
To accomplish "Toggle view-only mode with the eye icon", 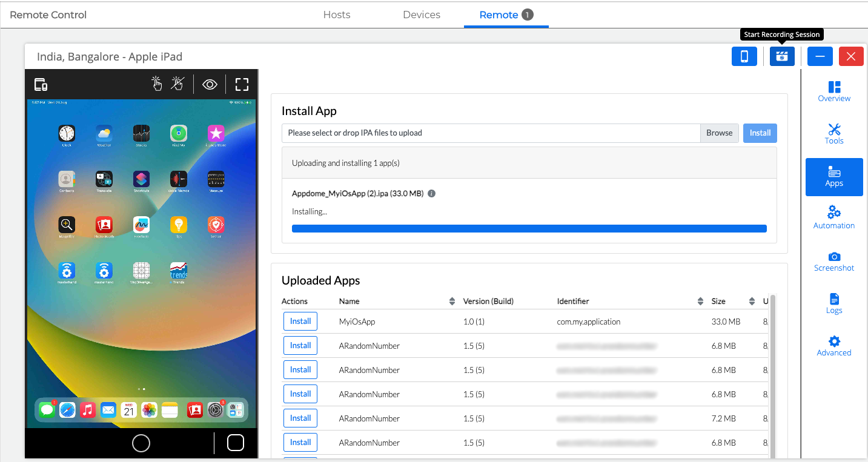I will point(210,84).
